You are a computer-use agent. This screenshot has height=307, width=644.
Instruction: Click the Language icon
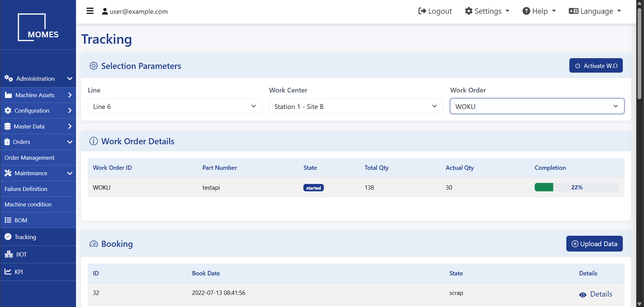[x=573, y=11]
